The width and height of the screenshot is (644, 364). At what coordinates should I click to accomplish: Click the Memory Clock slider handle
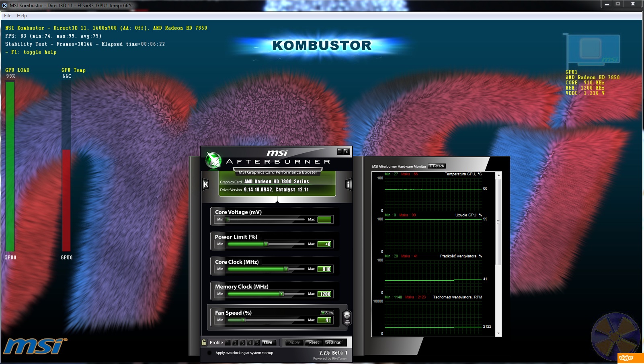tap(282, 294)
